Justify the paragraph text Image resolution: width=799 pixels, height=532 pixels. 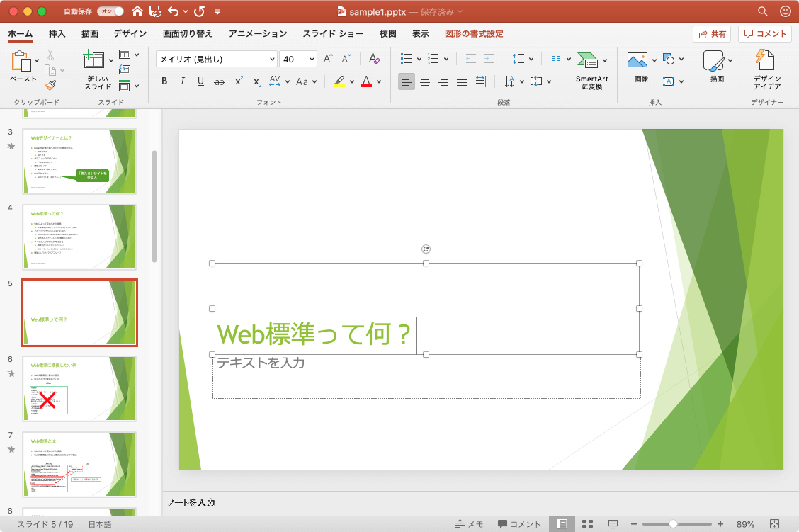pos(462,81)
